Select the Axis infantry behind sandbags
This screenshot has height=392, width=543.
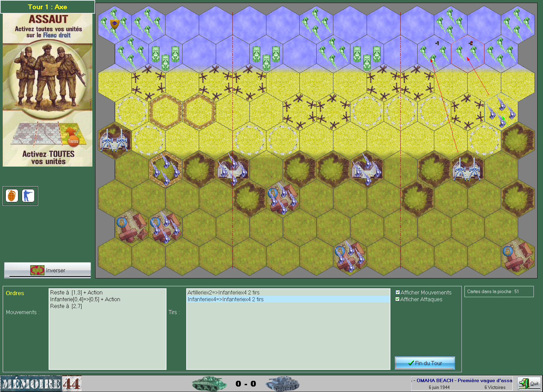click(x=165, y=169)
